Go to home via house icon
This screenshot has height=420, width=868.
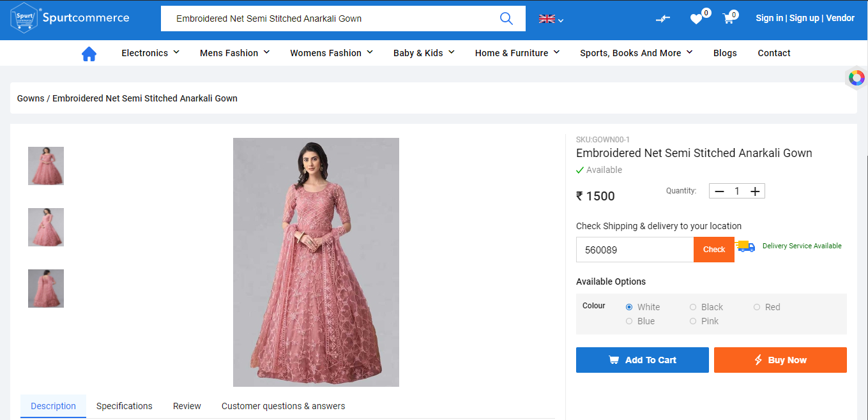point(89,54)
